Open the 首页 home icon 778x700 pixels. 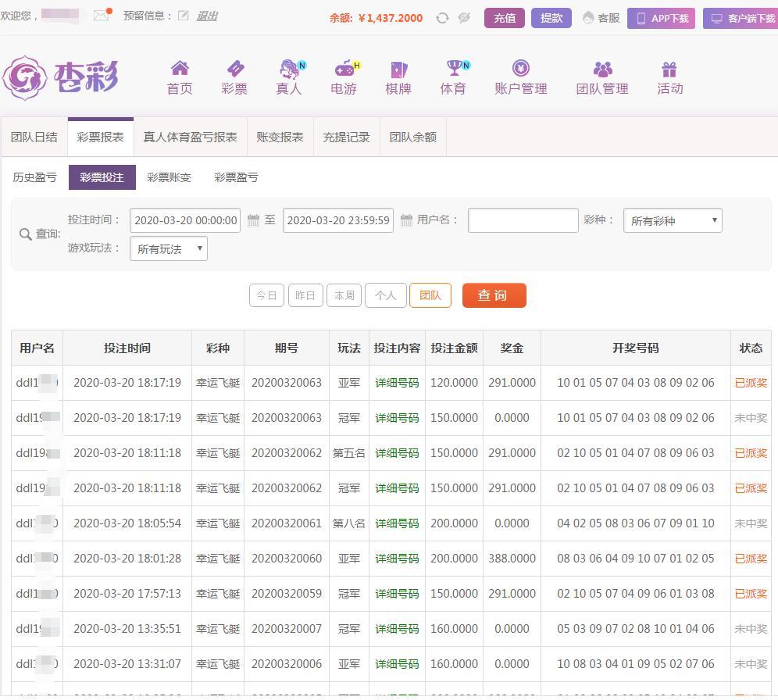[180, 69]
